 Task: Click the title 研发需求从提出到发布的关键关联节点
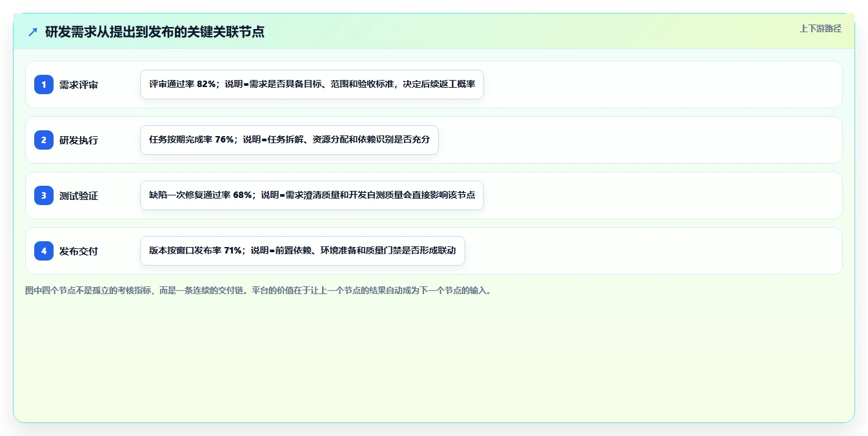[x=155, y=32]
